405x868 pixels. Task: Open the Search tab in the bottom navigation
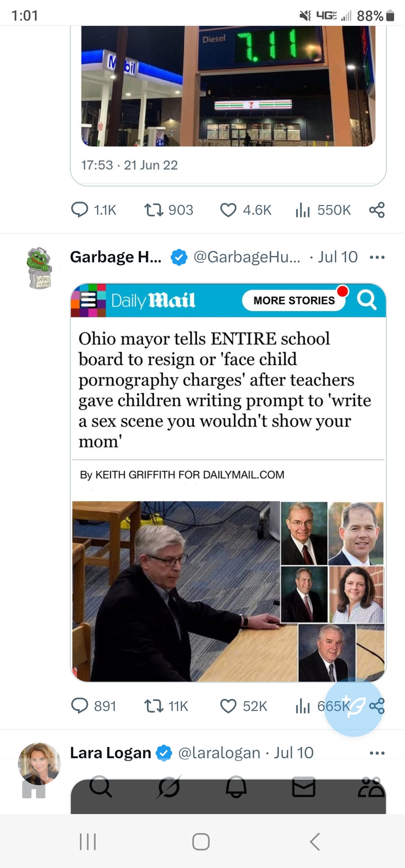click(101, 787)
